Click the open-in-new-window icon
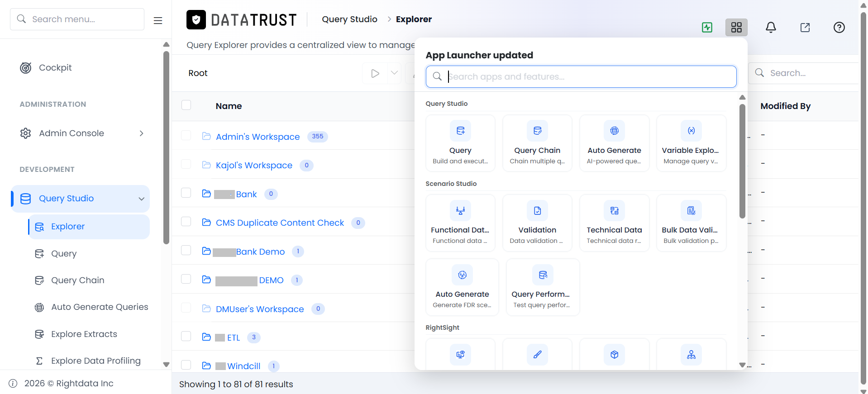Image resolution: width=868 pixels, height=394 pixels. pos(805,28)
